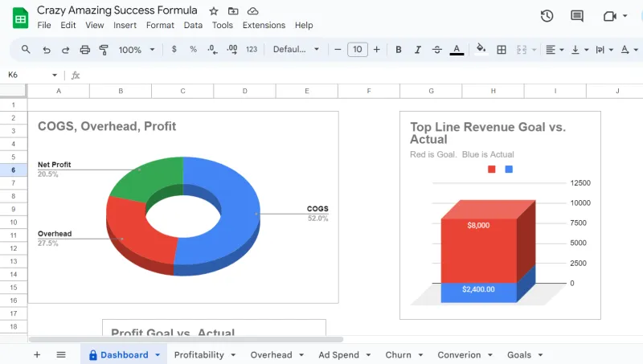This screenshot has height=364, width=643.
Task: Undo the last action
Action: tap(47, 50)
